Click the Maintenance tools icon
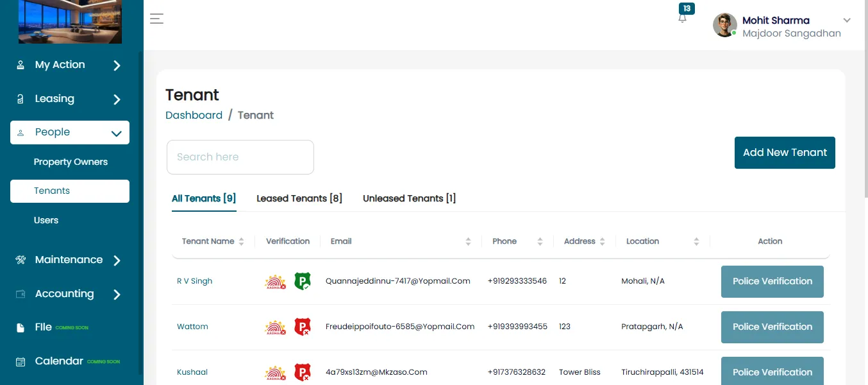This screenshot has height=385, width=868. (x=21, y=260)
